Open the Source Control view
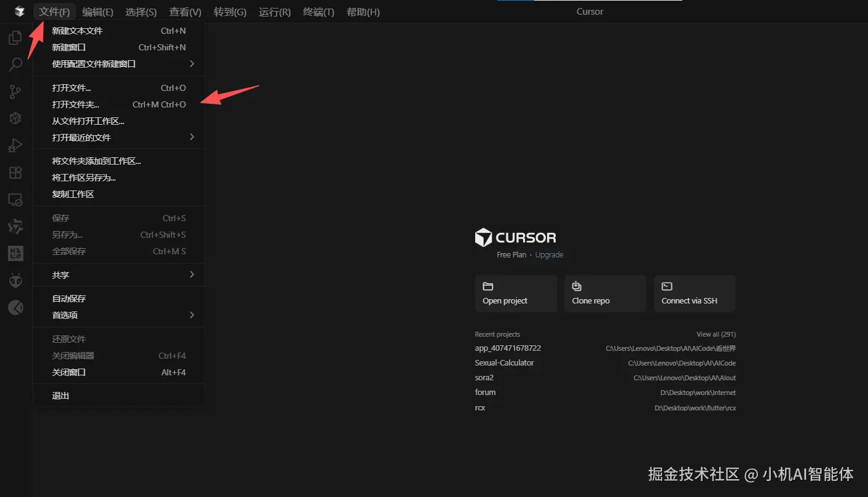Screen dimensions: 868x497 point(15,92)
